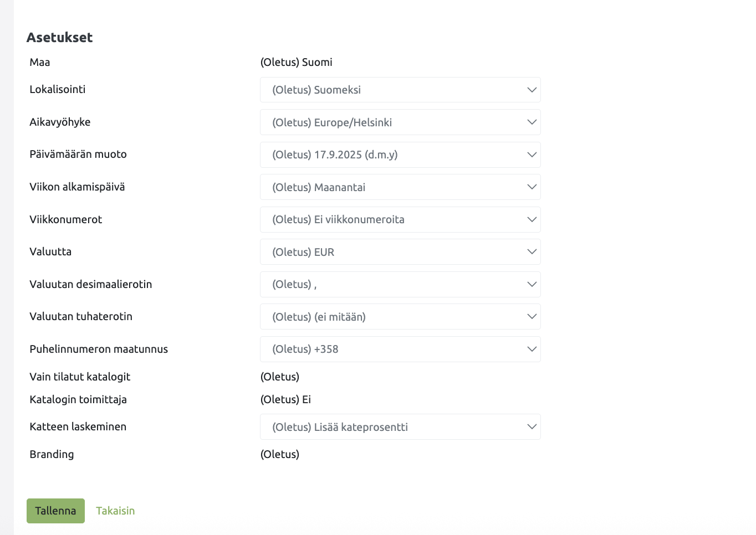Click chevron arrow on Lokalisointi field
756x535 pixels.
point(532,90)
